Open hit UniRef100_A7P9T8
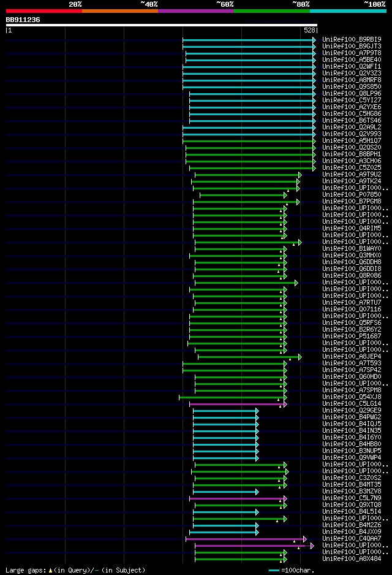This screenshot has width=392, height=575. pyautogui.click(x=352, y=53)
